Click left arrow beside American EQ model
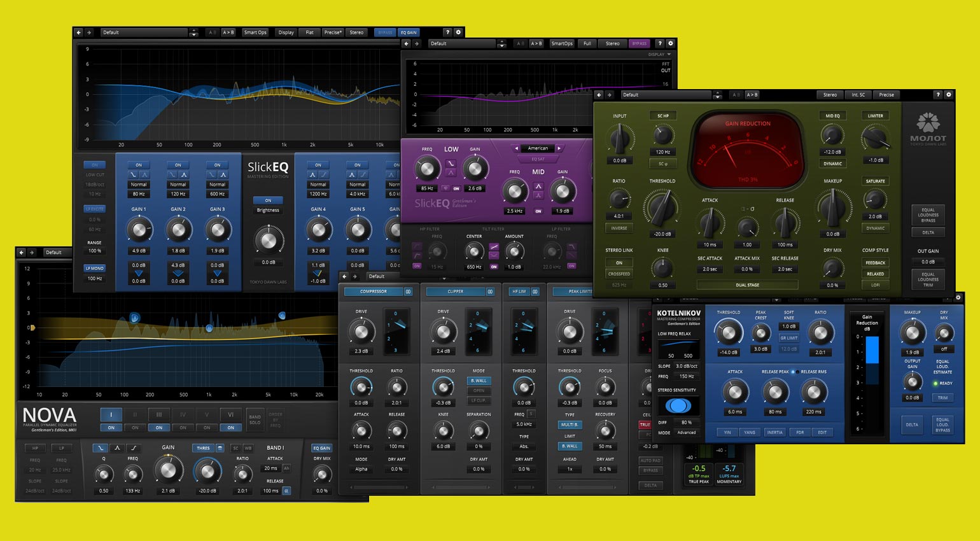The height and width of the screenshot is (541, 980). coord(516,148)
